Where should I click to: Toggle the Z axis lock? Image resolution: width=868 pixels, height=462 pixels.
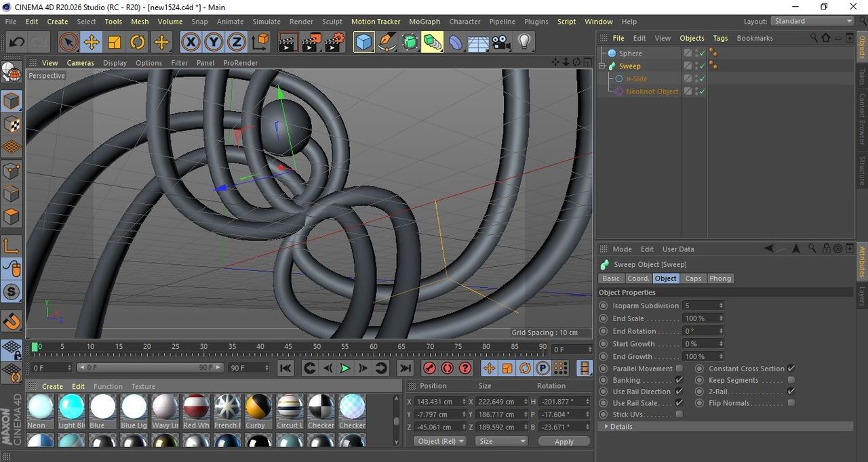(x=236, y=43)
